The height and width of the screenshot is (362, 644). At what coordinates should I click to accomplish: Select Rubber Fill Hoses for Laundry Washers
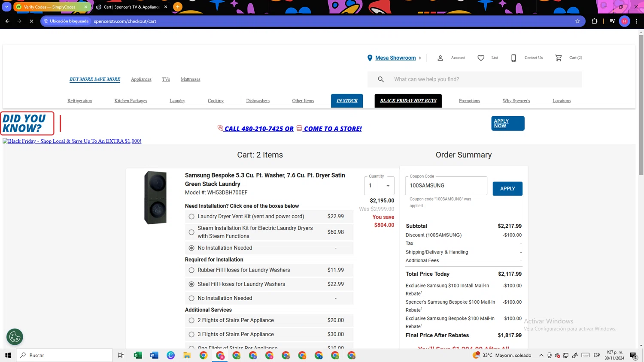pos(191,270)
